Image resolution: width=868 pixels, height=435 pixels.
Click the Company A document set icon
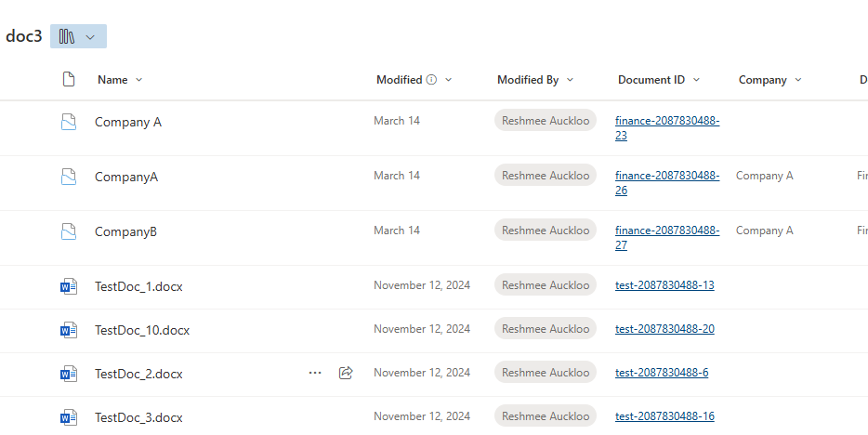(68, 122)
